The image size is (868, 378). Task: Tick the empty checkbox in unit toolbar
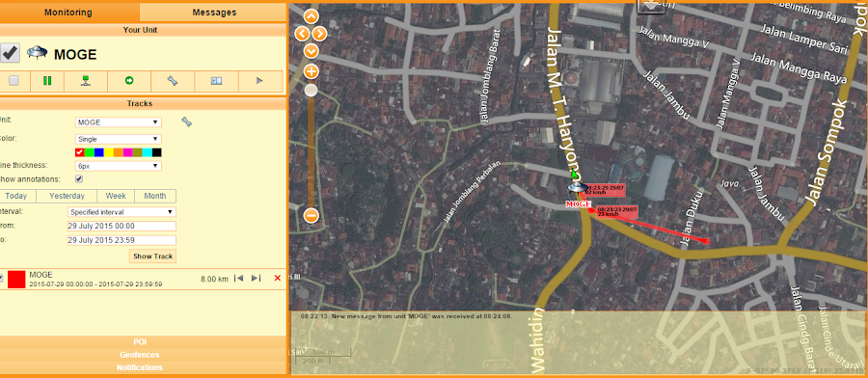[x=14, y=81]
